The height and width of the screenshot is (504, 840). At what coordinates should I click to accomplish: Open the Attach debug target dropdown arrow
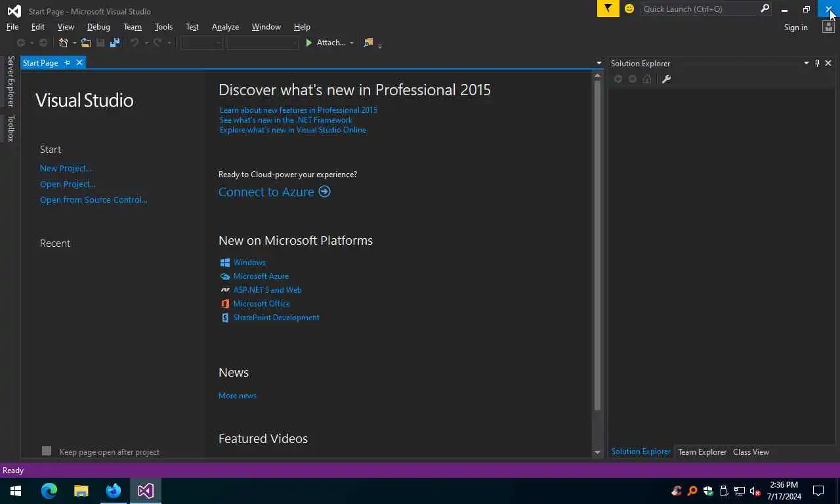pyautogui.click(x=352, y=43)
